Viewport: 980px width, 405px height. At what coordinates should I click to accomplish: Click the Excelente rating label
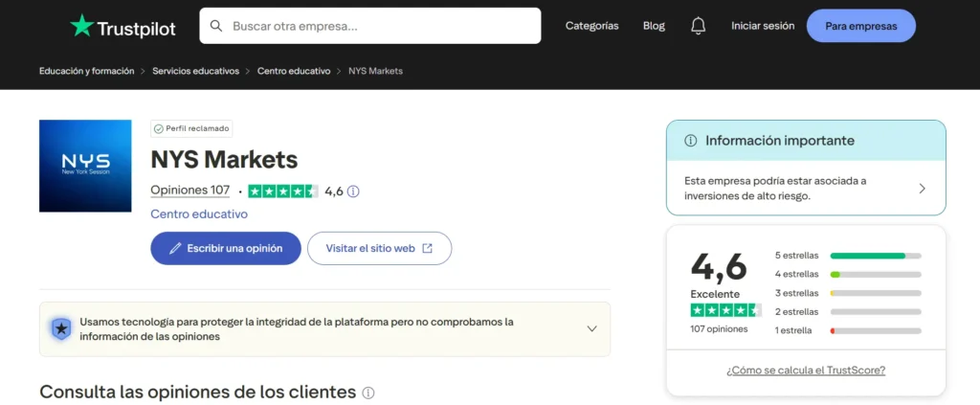click(x=715, y=294)
